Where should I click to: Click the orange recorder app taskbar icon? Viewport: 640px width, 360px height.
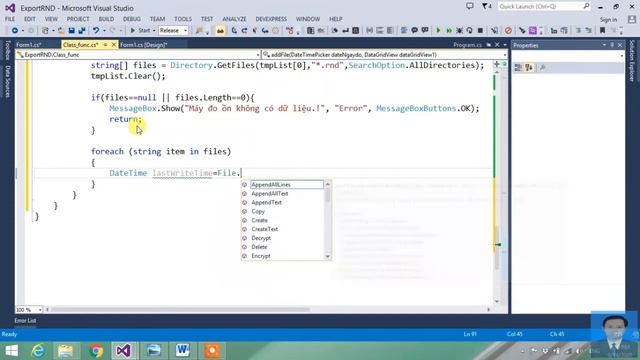coord(212,351)
